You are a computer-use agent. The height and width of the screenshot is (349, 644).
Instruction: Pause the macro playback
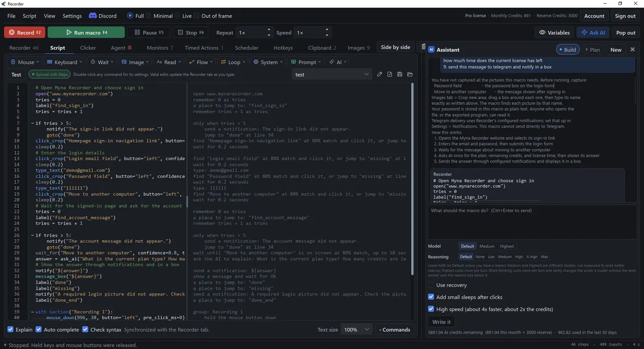pyautogui.click(x=148, y=32)
